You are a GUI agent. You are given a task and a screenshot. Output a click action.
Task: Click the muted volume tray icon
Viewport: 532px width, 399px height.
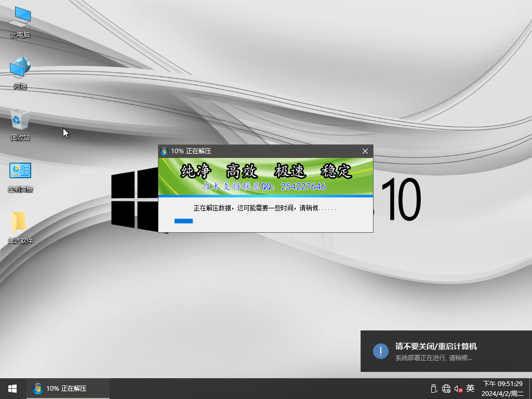tap(458, 389)
